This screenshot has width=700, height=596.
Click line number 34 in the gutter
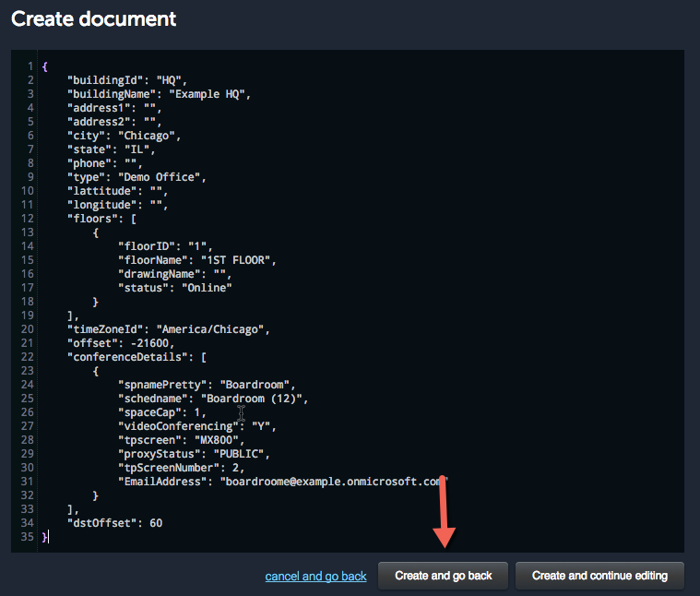pyautogui.click(x=28, y=523)
